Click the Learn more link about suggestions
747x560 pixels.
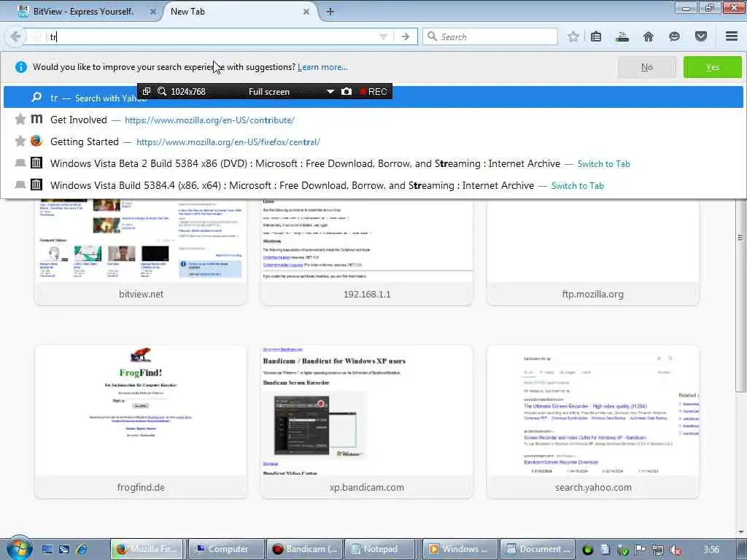(x=322, y=67)
